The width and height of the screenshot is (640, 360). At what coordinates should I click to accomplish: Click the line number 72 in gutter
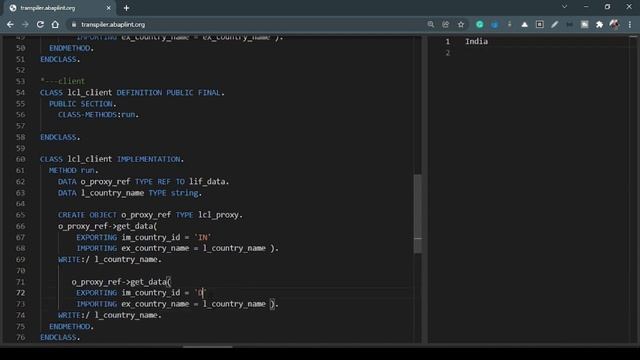click(20, 293)
